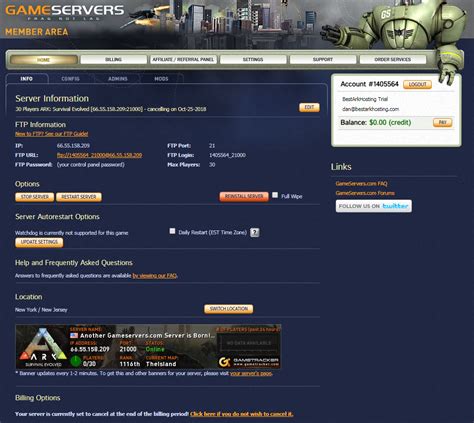Open the GameServers.com Forums link
Viewport: 474px width, 423px height.
pos(365,193)
